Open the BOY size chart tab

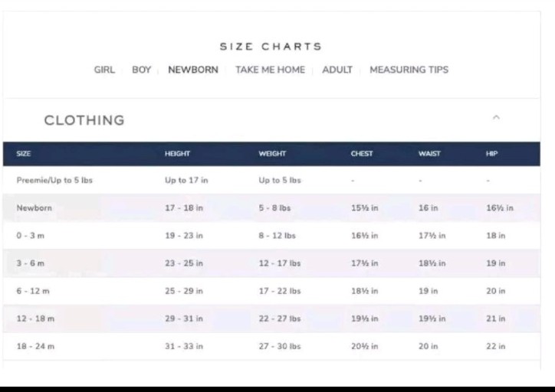tap(142, 70)
